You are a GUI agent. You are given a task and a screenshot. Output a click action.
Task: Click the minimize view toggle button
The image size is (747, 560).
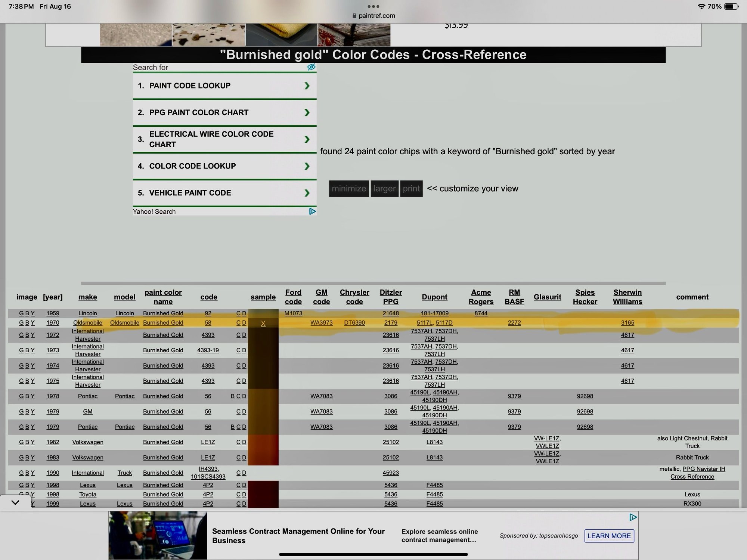pyautogui.click(x=348, y=189)
